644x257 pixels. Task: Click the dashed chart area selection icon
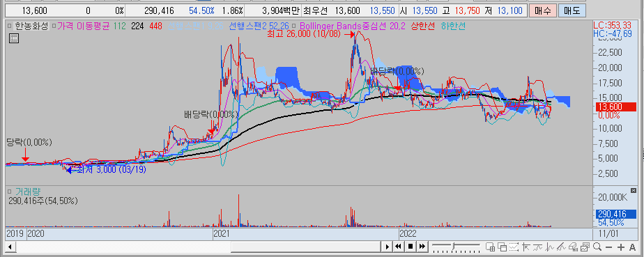click(x=514, y=247)
